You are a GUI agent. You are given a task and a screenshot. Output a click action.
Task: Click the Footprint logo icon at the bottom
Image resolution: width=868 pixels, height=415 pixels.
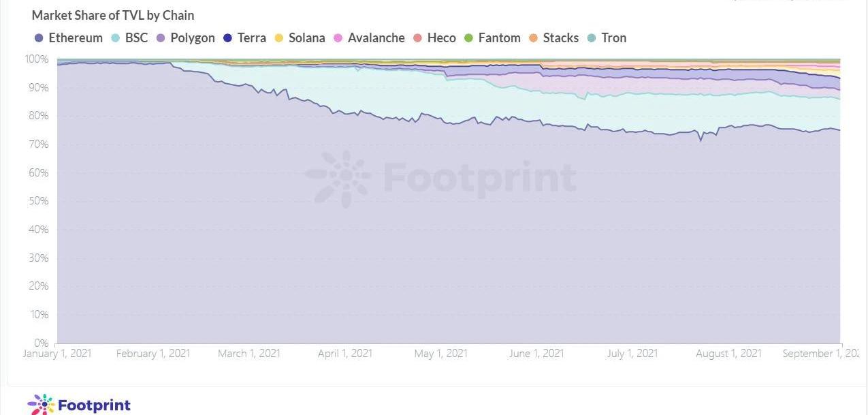[41, 405]
